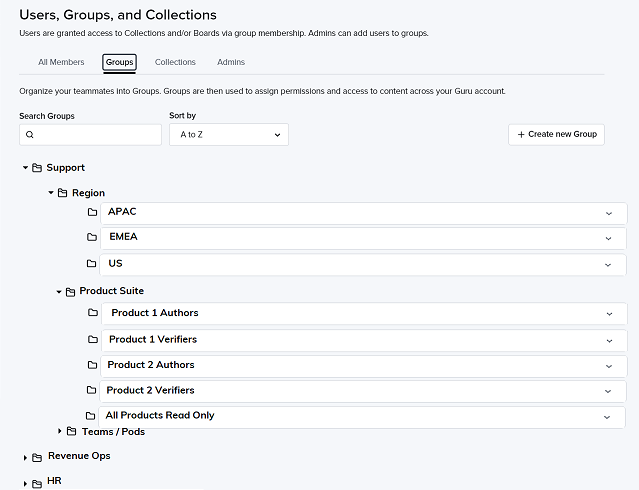Click the Create new Group button
The image size is (639, 490).
click(556, 135)
